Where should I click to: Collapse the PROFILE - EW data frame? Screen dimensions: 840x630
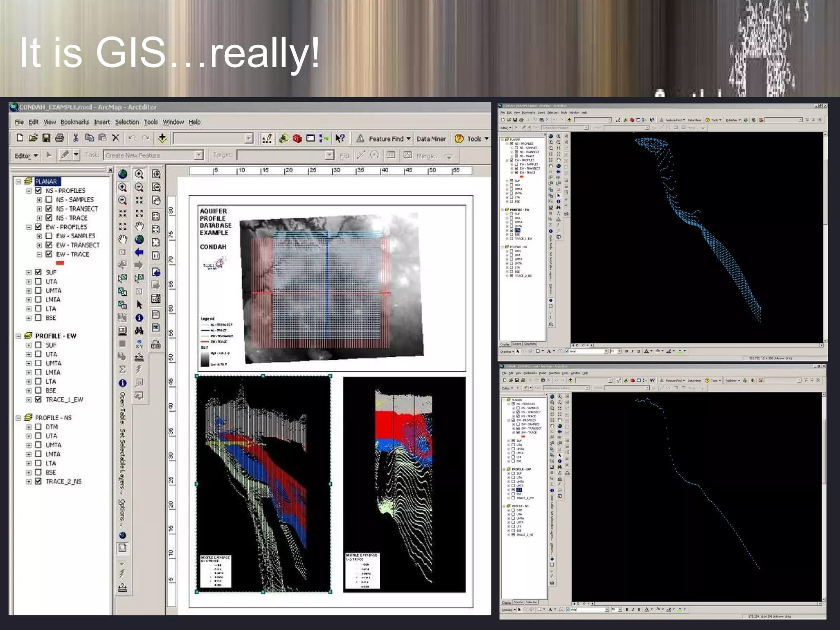tap(18, 336)
